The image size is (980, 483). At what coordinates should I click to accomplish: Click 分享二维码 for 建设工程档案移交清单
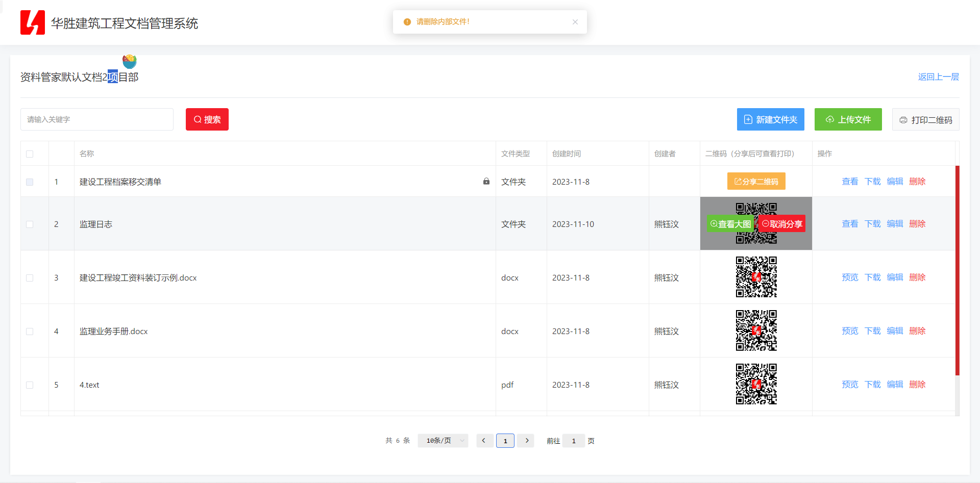point(756,181)
